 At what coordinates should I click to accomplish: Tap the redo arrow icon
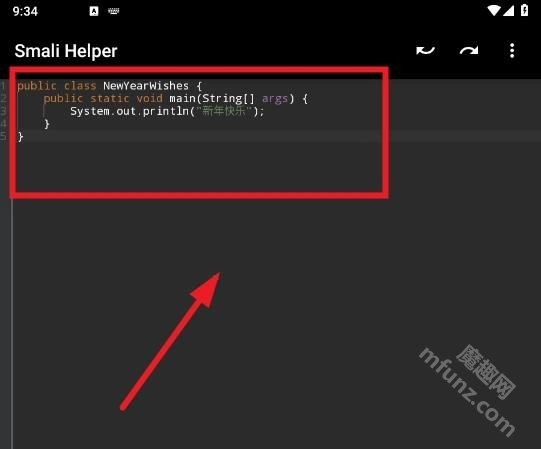coord(469,51)
